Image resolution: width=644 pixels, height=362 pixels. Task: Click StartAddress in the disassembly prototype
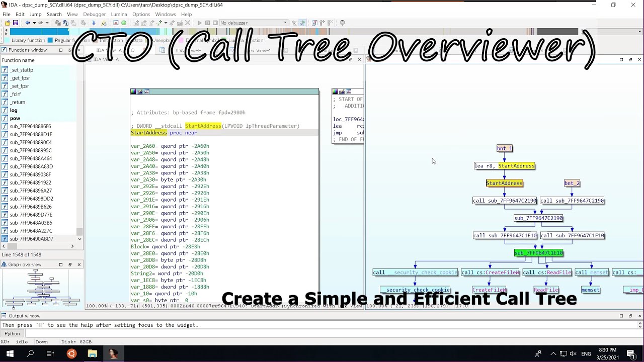(203, 126)
